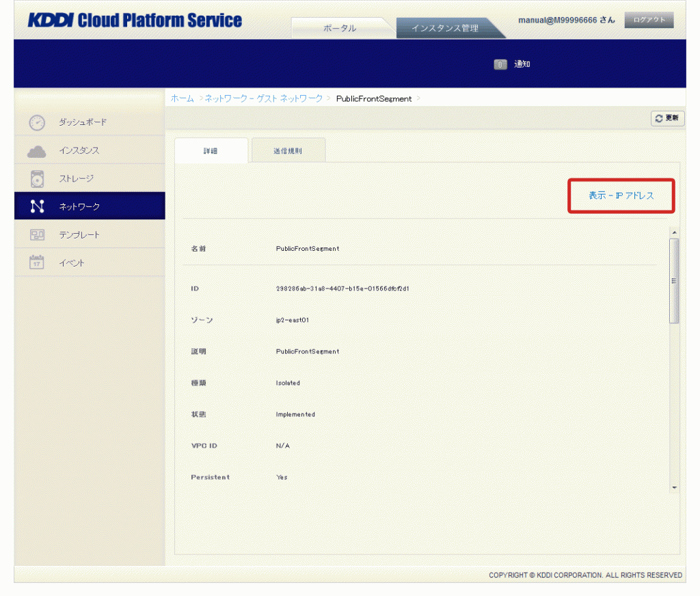700x596 pixels.
Task: Select the 送信規則 tab
Action: coord(288,151)
